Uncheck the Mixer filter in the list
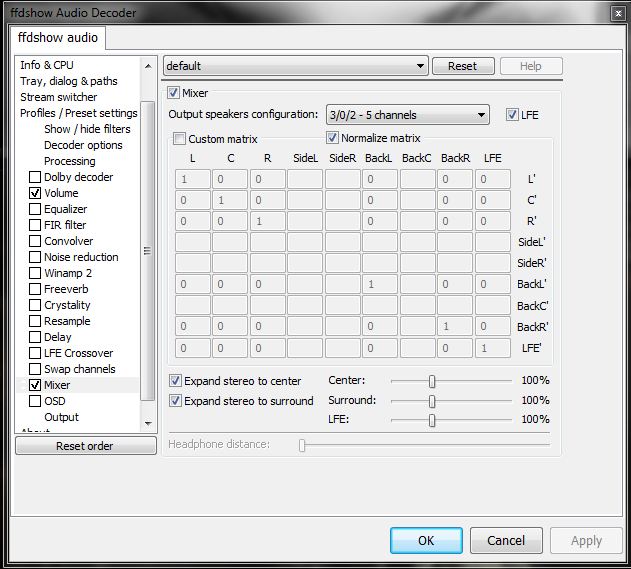This screenshot has width=631, height=569. (35, 385)
